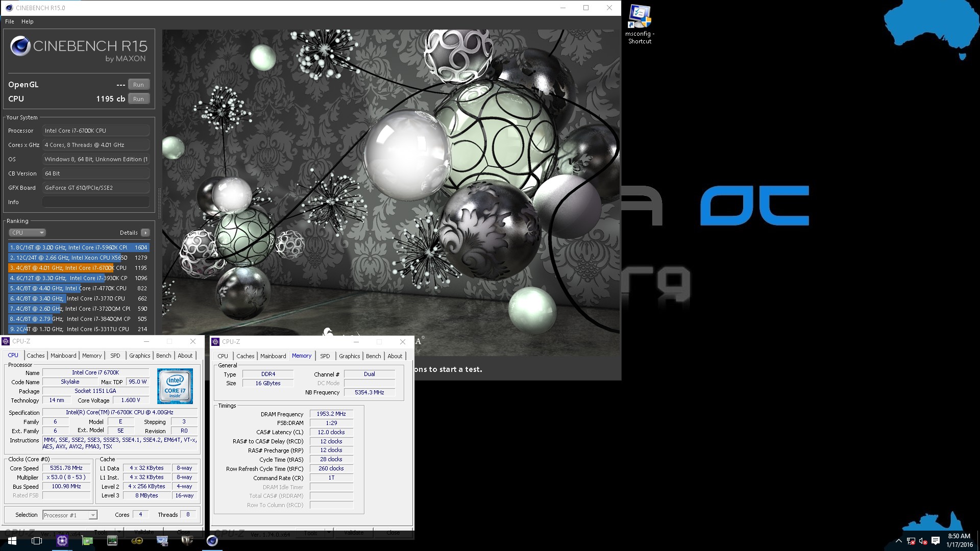The width and height of the screenshot is (980, 551).
Task: Open Caches tab in the CPU-tab CPU-Z window
Action: pos(36,356)
